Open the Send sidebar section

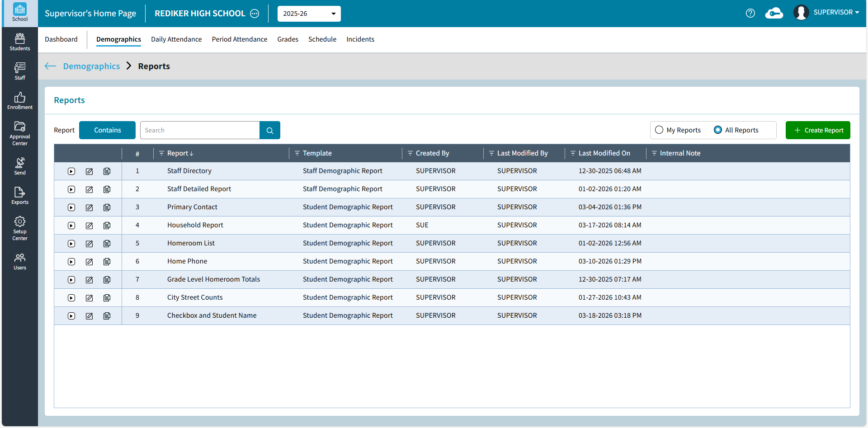pos(20,166)
